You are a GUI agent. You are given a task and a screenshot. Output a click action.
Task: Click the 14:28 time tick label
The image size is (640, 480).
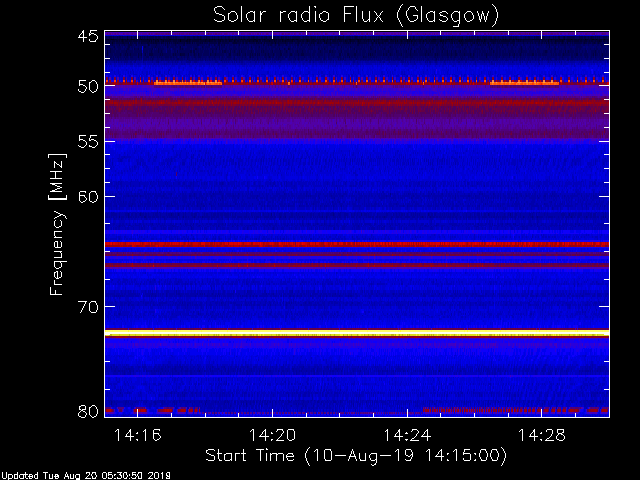click(x=542, y=435)
